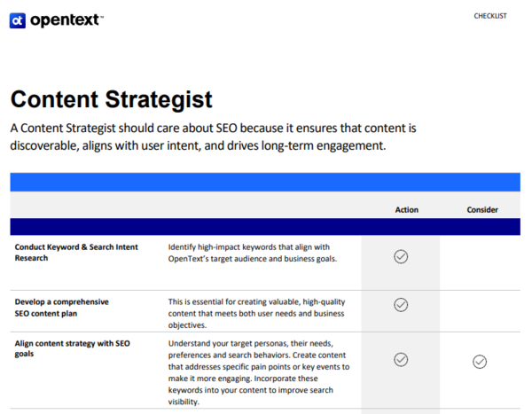Click Align content strategy with SEO goals item
Image resolution: width=532 pixels, height=414 pixels.
(x=73, y=348)
